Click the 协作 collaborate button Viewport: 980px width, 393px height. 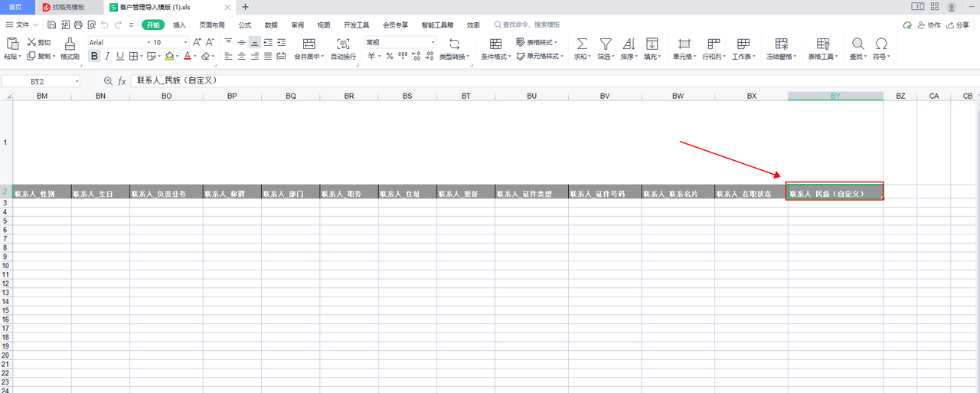pos(928,25)
